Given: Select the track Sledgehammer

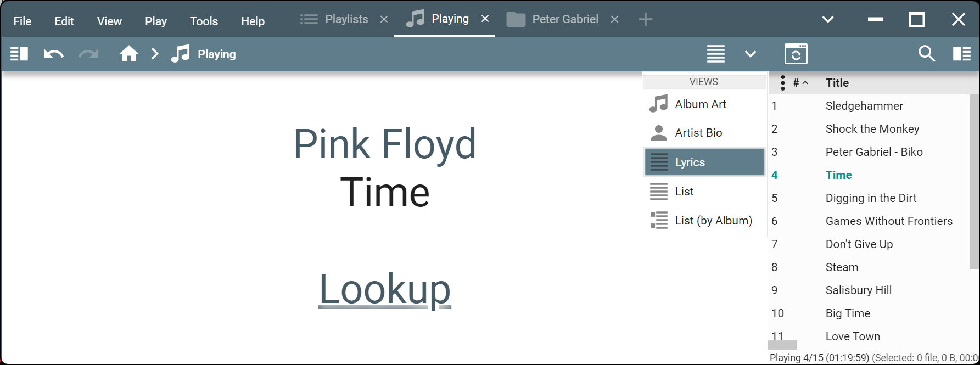Looking at the screenshot, I should (864, 106).
